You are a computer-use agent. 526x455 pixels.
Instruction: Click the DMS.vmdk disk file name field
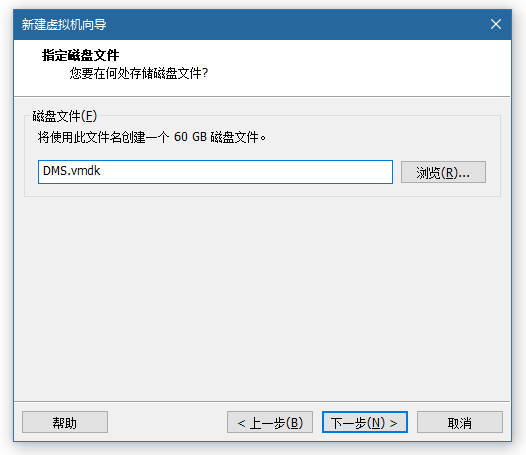pyautogui.click(x=215, y=172)
